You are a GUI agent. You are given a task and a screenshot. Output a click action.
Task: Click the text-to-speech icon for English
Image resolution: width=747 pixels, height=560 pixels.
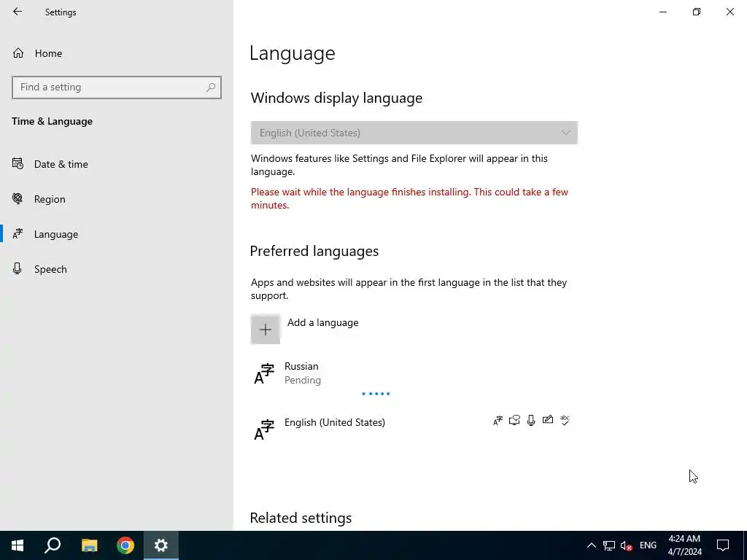coord(514,420)
